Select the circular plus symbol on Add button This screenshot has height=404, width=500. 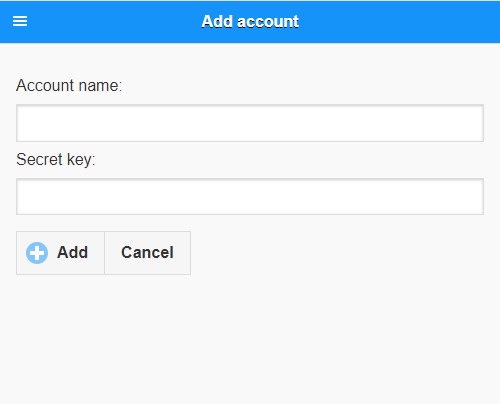[x=37, y=253]
